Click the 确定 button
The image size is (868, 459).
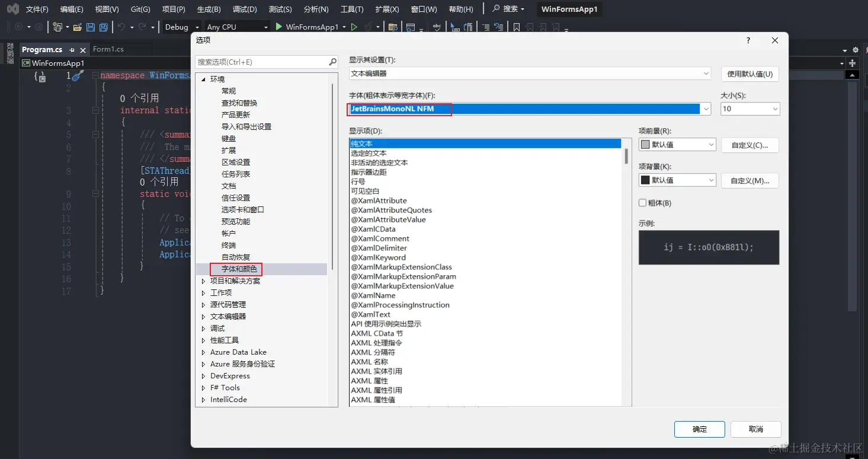[700, 429]
